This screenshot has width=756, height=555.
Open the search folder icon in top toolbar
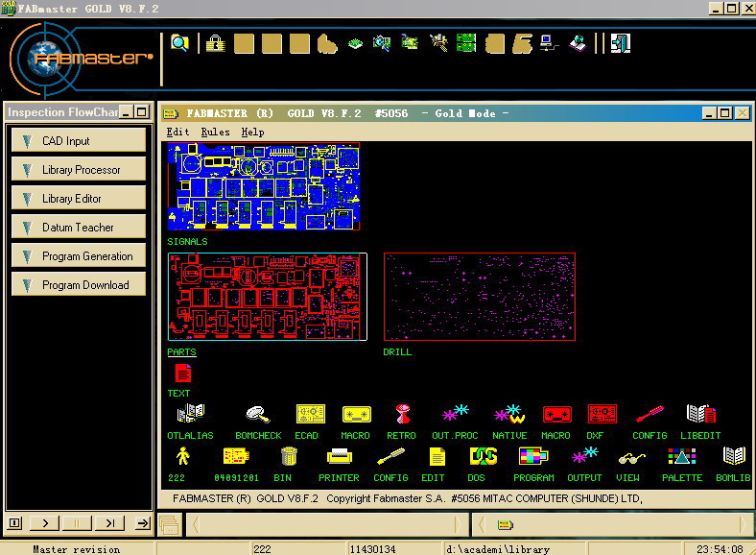pos(179,43)
